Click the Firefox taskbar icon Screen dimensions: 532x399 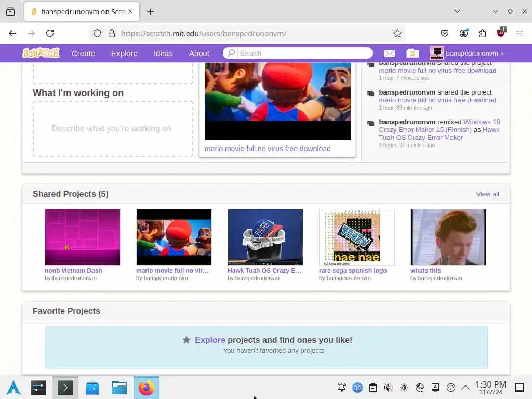tap(146, 388)
